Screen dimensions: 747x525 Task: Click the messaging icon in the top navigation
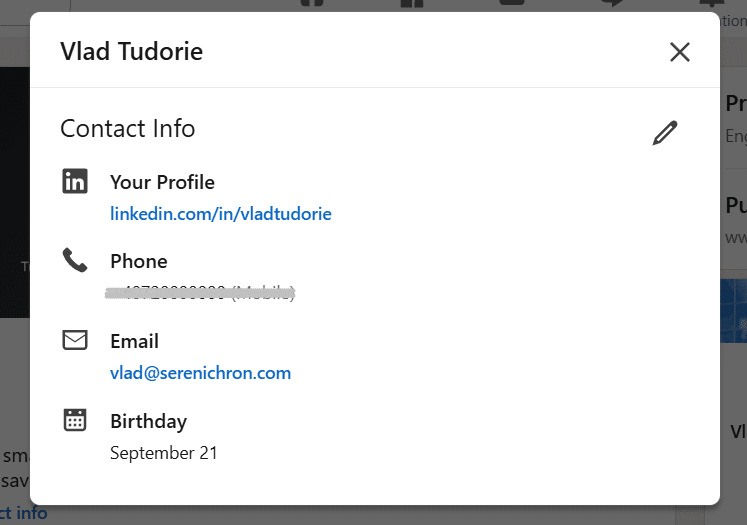coord(613,4)
